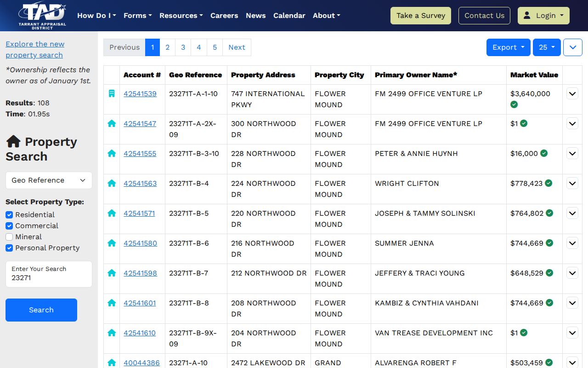
Task: Click the green check beside $778,423
Action: click(548, 183)
